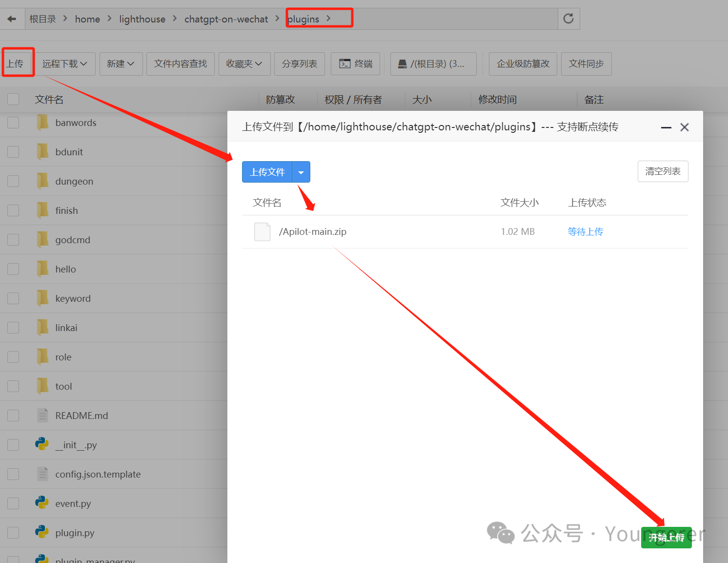
Task: Click the README.md file icon
Action: 43,416
